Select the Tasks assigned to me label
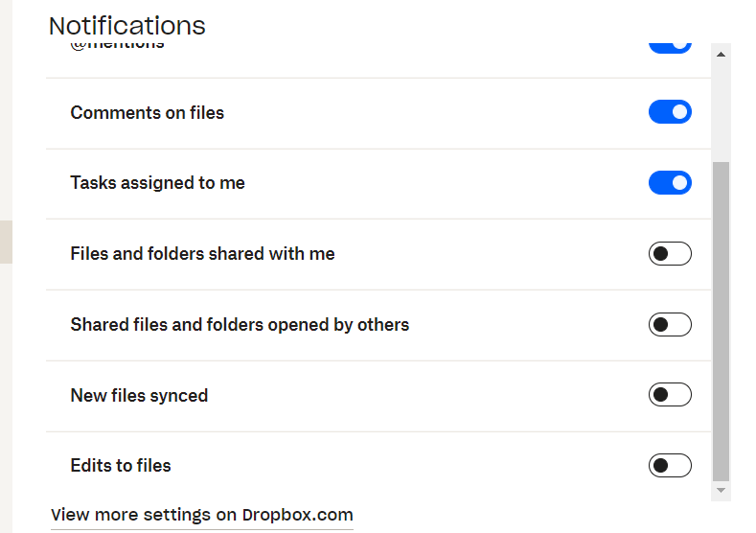This screenshot has height=533, width=756. point(157,182)
